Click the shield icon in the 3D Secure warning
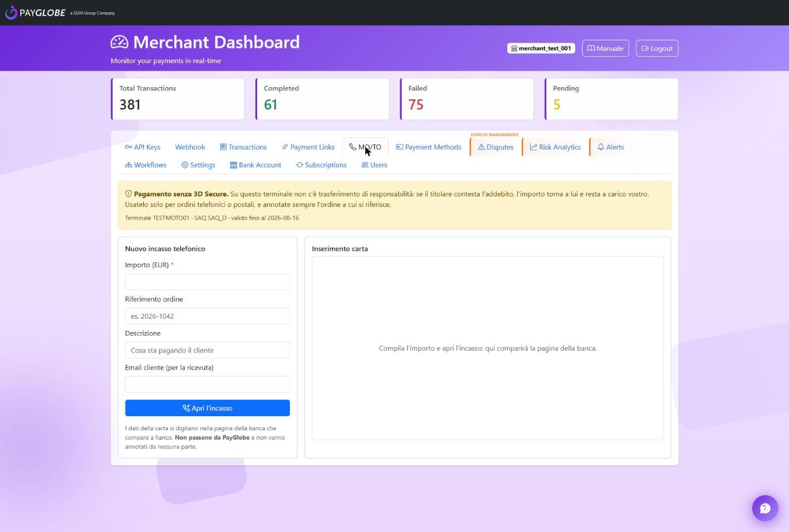Viewport: 789px width, 532px height. pyautogui.click(x=129, y=194)
